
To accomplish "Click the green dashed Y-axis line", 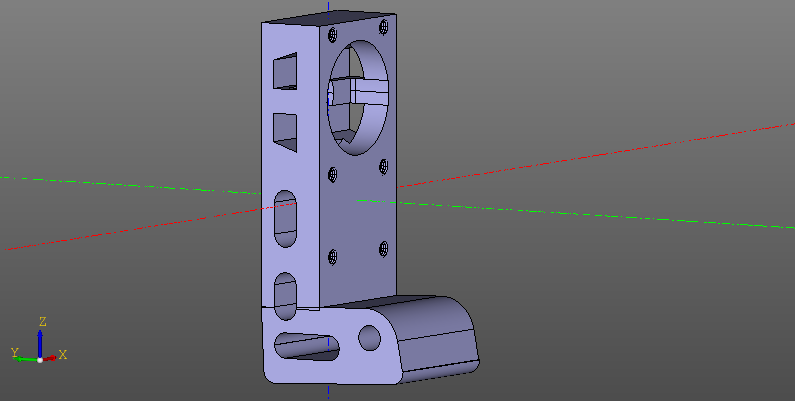I will (x=600, y=214).
